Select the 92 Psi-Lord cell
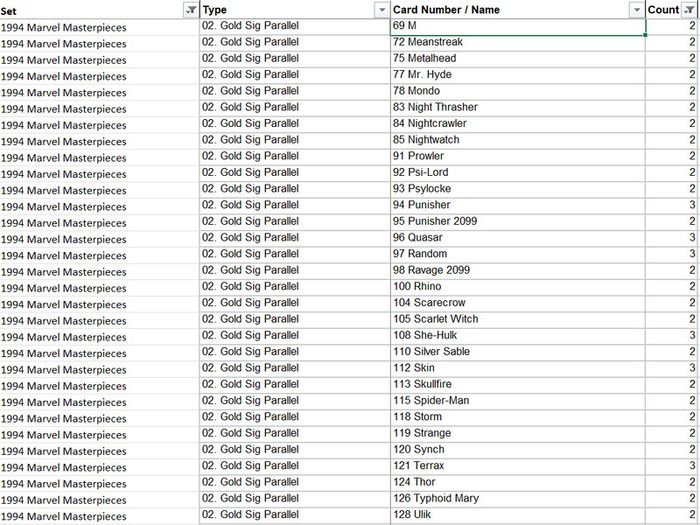This screenshot has width=700, height=525. coord(518,173)
